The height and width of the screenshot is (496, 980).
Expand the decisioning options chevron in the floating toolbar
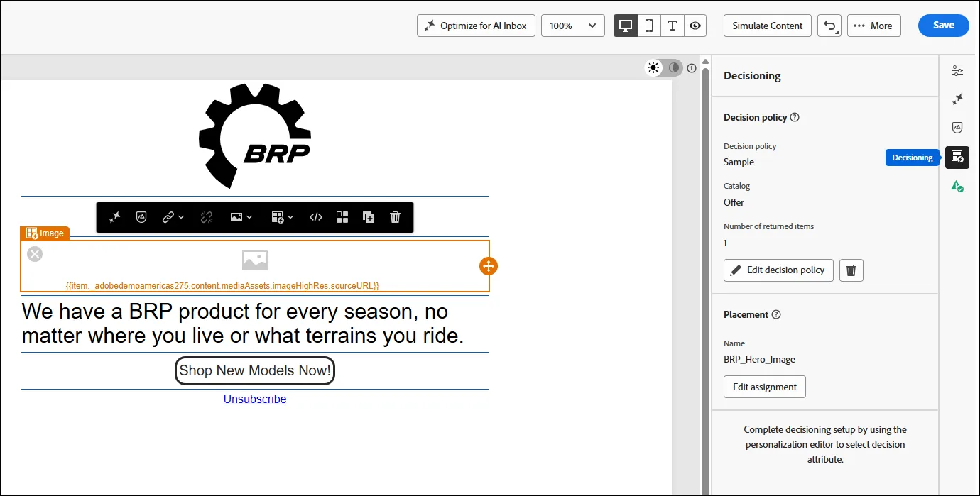point(291,218)
